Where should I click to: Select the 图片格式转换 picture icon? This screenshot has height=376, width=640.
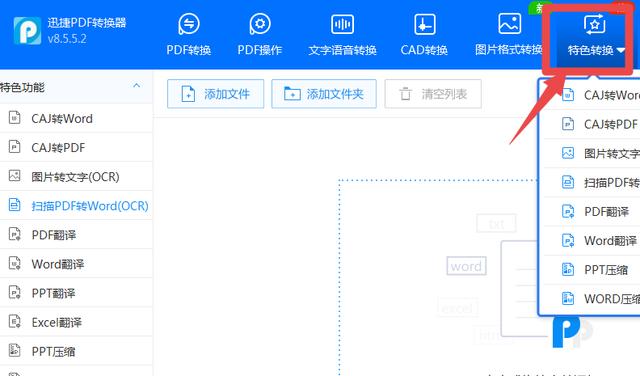pyautogui.click(x=509, y=23)
